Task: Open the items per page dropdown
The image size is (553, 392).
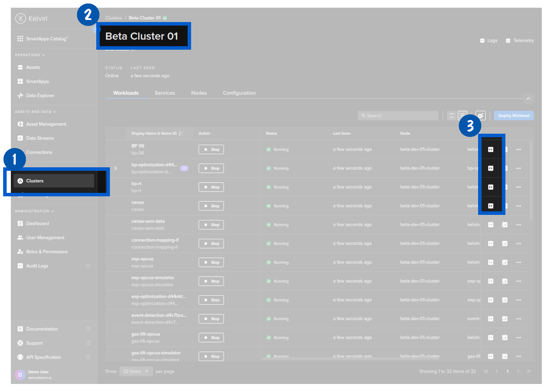Action: point(136,371)
